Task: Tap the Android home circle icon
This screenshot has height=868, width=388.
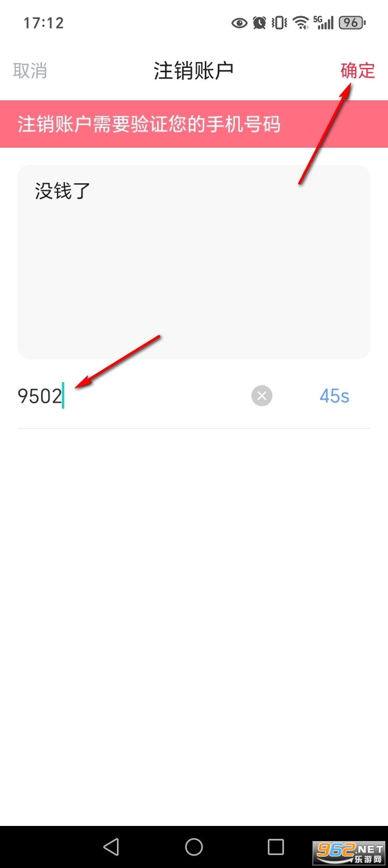Action: tap(194, 847)
